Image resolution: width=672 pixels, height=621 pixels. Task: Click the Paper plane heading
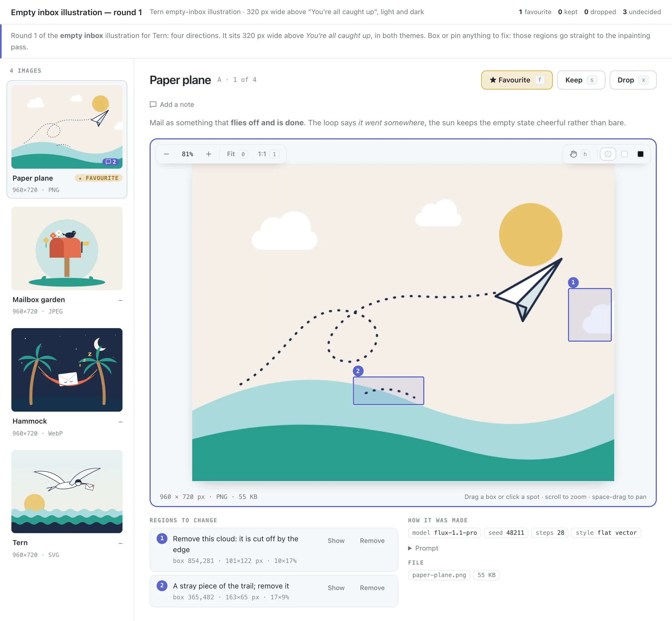tap(180, 80)
